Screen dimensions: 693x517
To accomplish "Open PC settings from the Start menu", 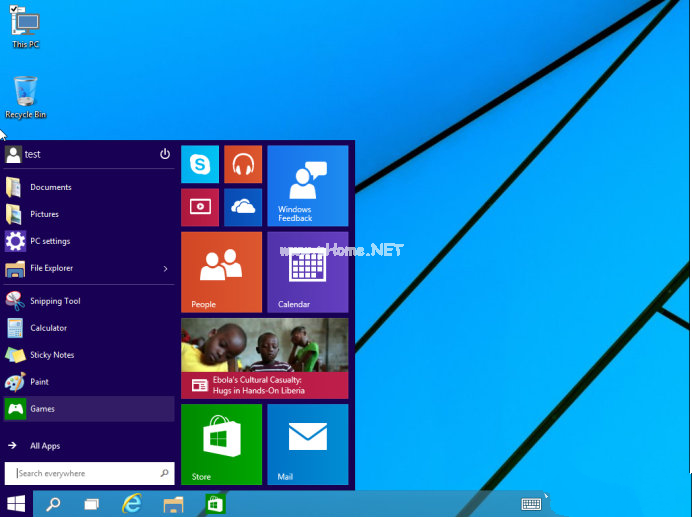I will [50, 241].
